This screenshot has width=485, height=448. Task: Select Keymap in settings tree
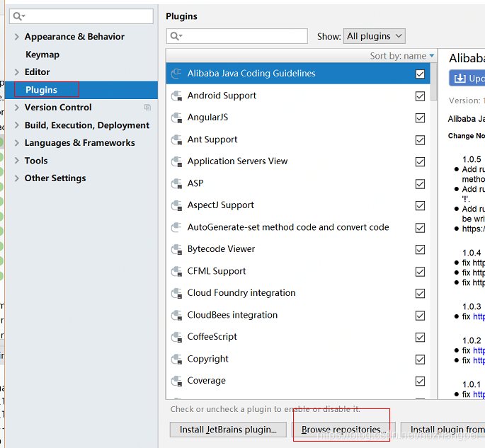point(42,54)
